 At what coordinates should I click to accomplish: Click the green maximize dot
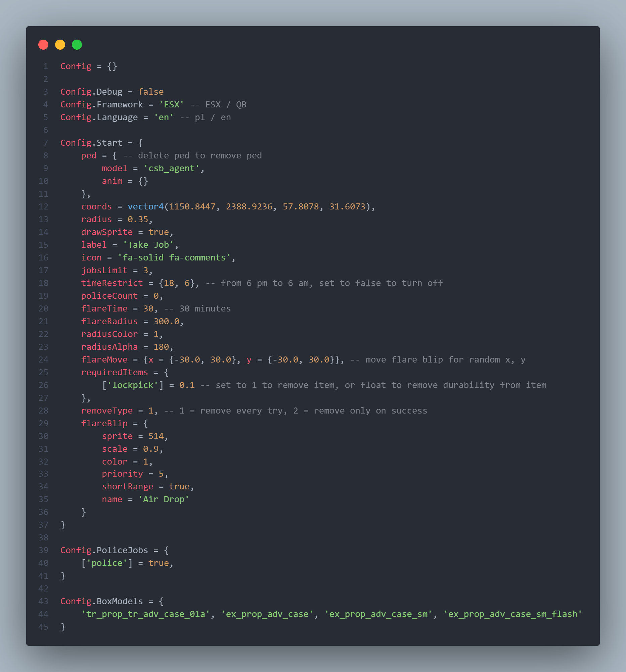coord(77,45)
